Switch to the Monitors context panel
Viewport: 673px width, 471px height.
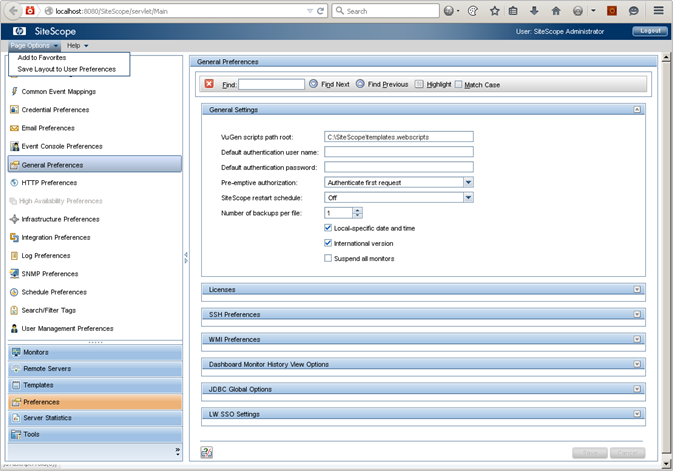36,352
